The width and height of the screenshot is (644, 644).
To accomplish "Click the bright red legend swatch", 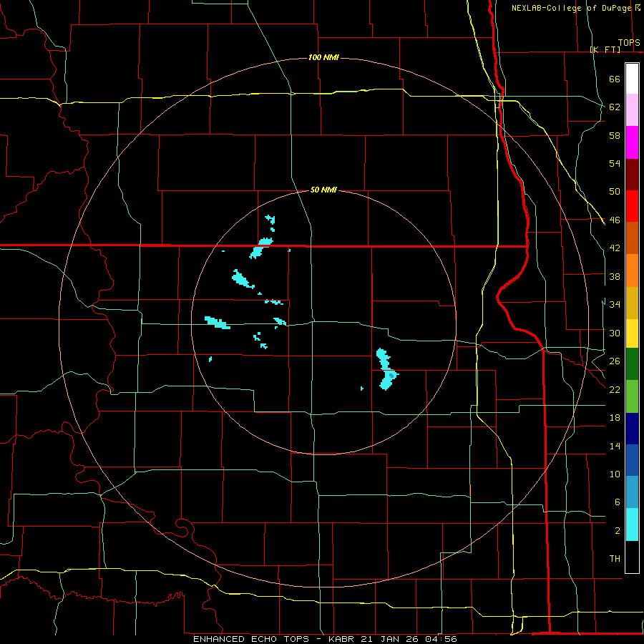I will click(x=632, y=206).
